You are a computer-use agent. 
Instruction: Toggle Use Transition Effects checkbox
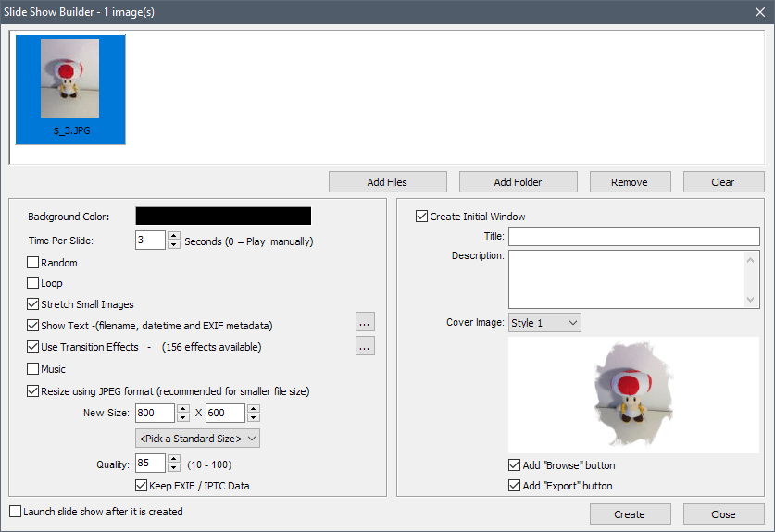pyautogui.click(x=32, y=347)
